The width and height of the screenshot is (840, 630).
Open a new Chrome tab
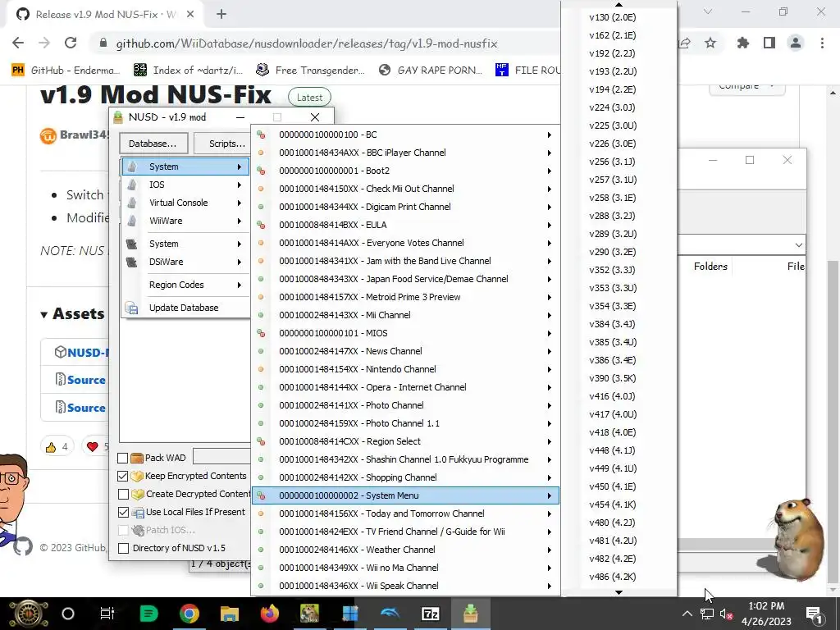click(x=221, y=15)
